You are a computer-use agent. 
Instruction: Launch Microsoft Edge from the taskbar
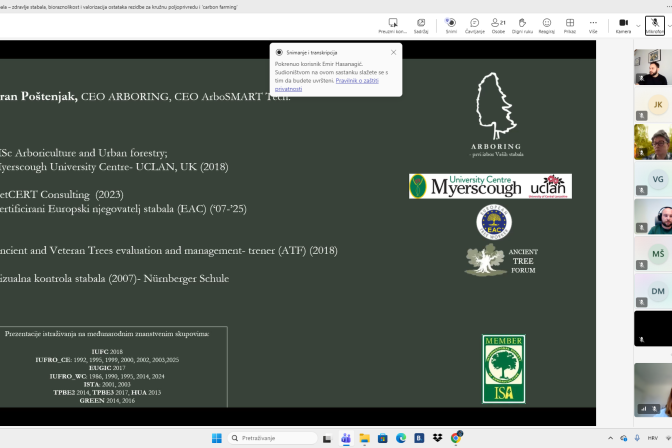[401, 438]
